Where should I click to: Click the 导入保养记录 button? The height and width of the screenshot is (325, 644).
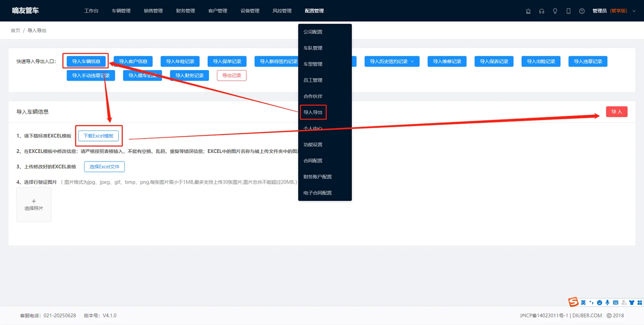494,61
